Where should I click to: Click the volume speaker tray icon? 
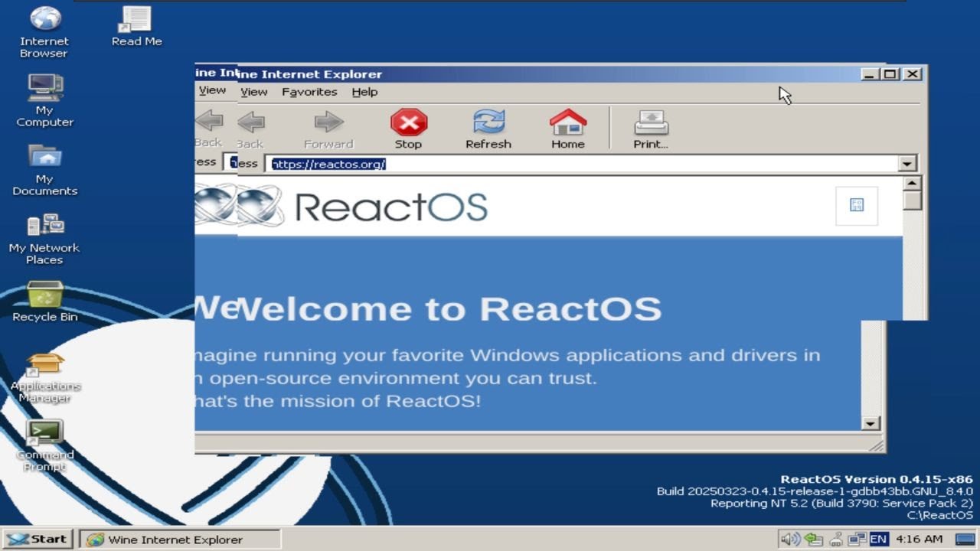tap(790, 540)
